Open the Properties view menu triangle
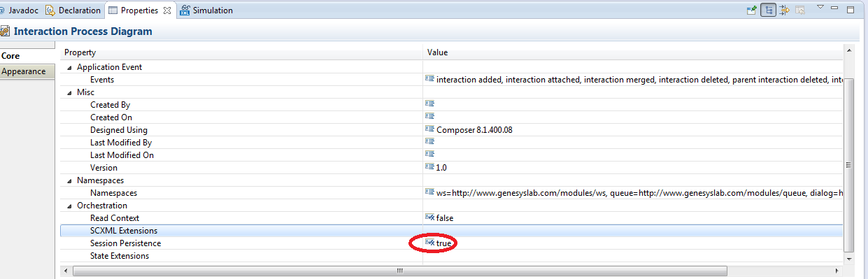Screen dimensions: 868x279 tap(821, 8)
